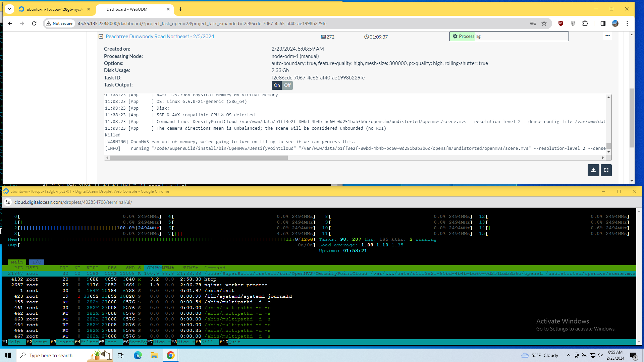
Task: Reload the WebODM dashboard page
Action: (34, 23)
